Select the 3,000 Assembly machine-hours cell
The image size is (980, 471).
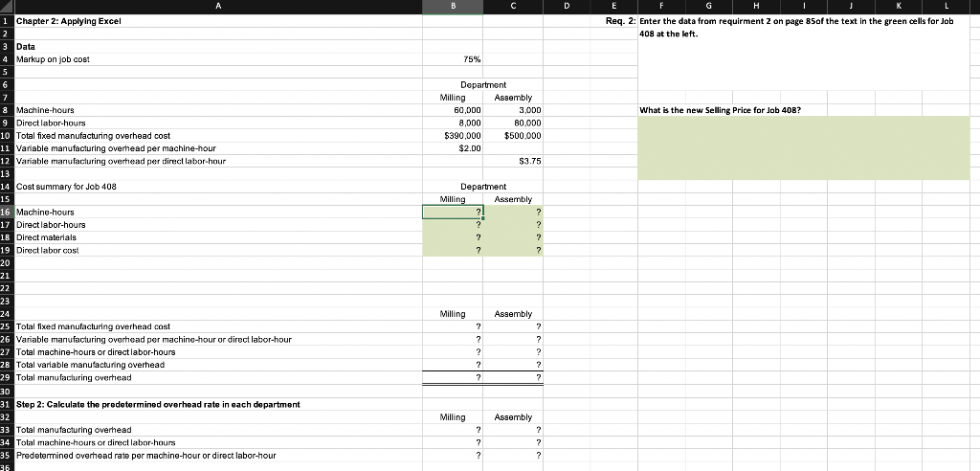point(513,110)
